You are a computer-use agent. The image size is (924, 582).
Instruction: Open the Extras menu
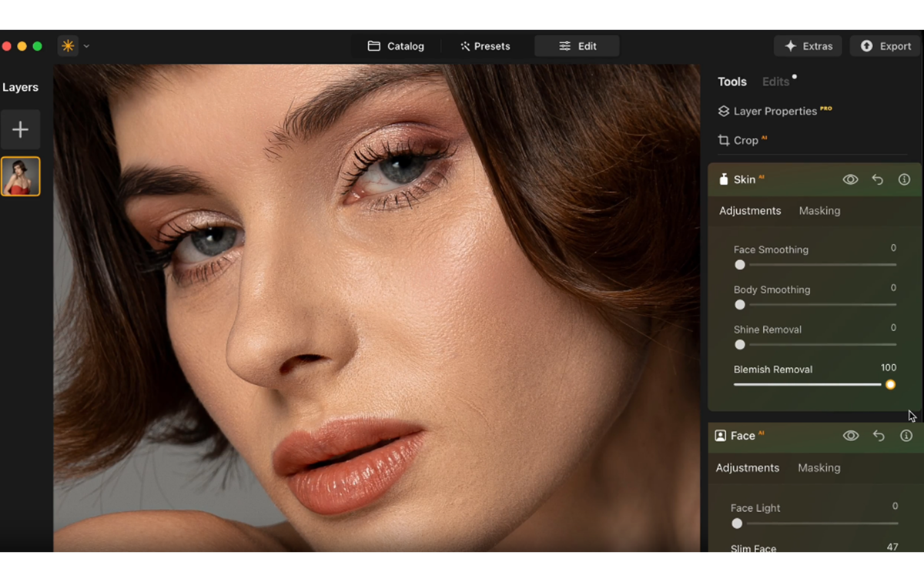pos(808,46)
